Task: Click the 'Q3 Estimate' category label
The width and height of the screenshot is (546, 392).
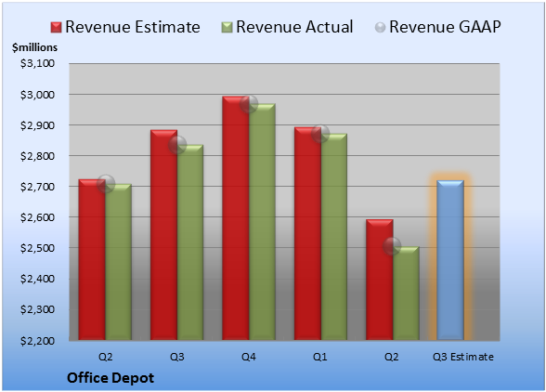Action: click(x=463, y=357)
